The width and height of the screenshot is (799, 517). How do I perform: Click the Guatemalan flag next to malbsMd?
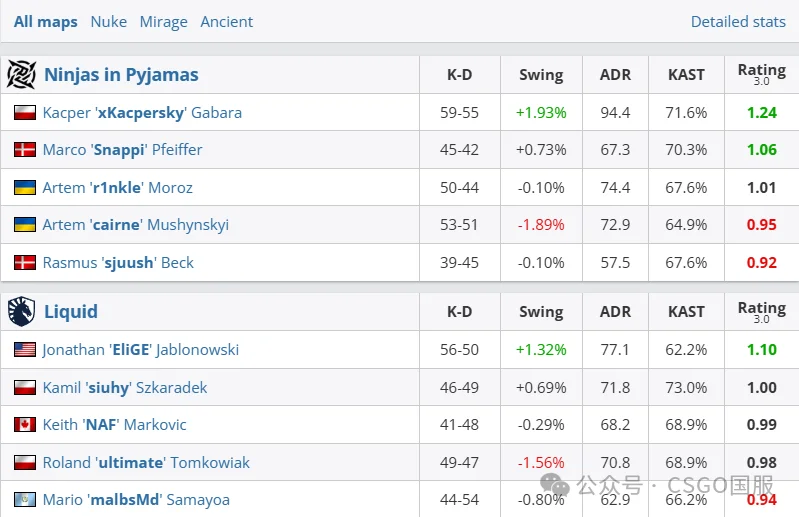pyautogui.click(x=25, y=500)
